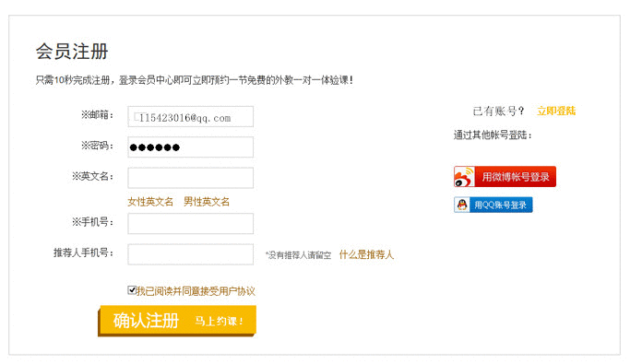Click the 会员注册 page heading
Image resolution: width=642 pixels, height=364 pixels.
click(x=72, y=52)
